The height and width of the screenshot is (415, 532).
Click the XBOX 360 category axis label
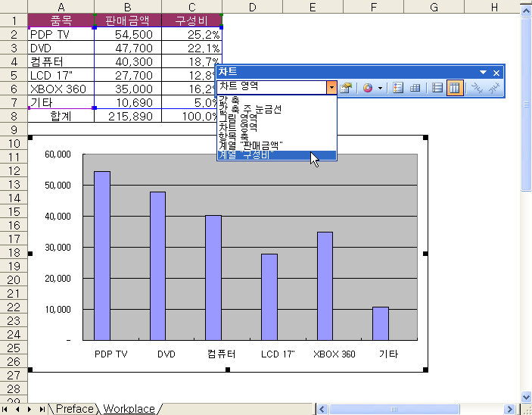(x=334, y=354)
